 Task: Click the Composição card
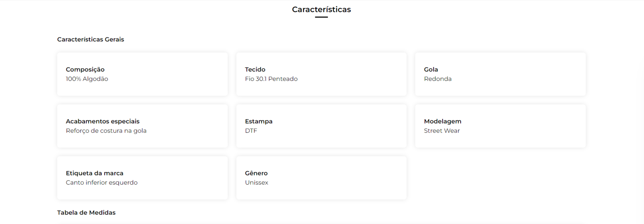pyautogui.click(x=142, y=74)
